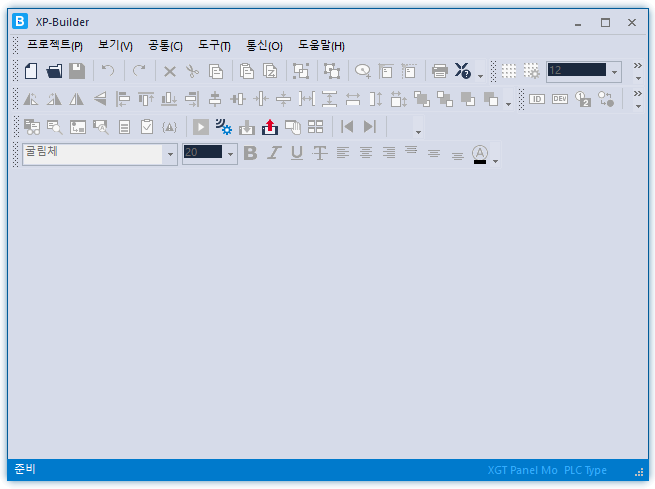Go to next screen with skip-forward icon
Screen dimensions: 655x489
pyautogui.click(x=370, y=127)
